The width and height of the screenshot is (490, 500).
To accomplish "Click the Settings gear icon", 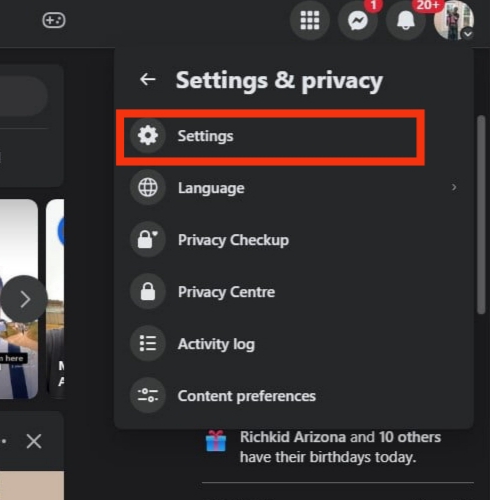I will click(x=148, y=136).
